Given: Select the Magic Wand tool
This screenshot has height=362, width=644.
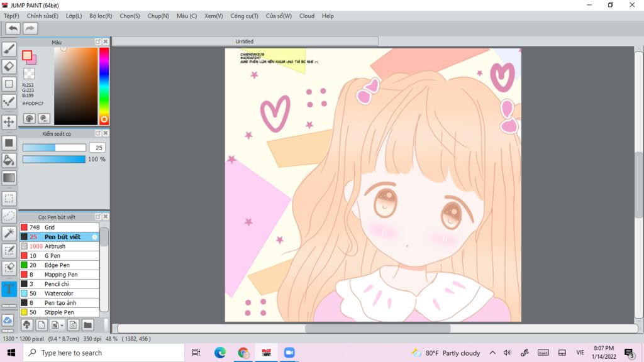Looking at the screenshot, I should point(9,233).
